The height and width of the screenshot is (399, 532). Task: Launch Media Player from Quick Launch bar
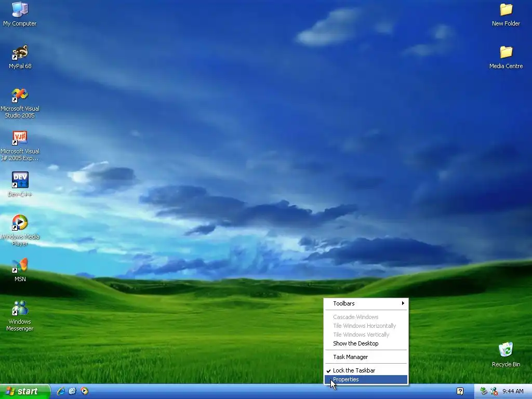click(84, 391)
